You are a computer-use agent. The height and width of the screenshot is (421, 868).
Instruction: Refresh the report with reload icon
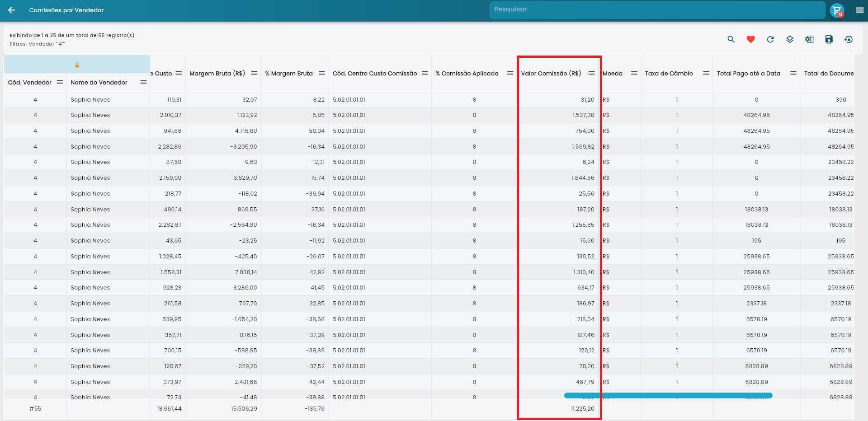tap(770, 39)
